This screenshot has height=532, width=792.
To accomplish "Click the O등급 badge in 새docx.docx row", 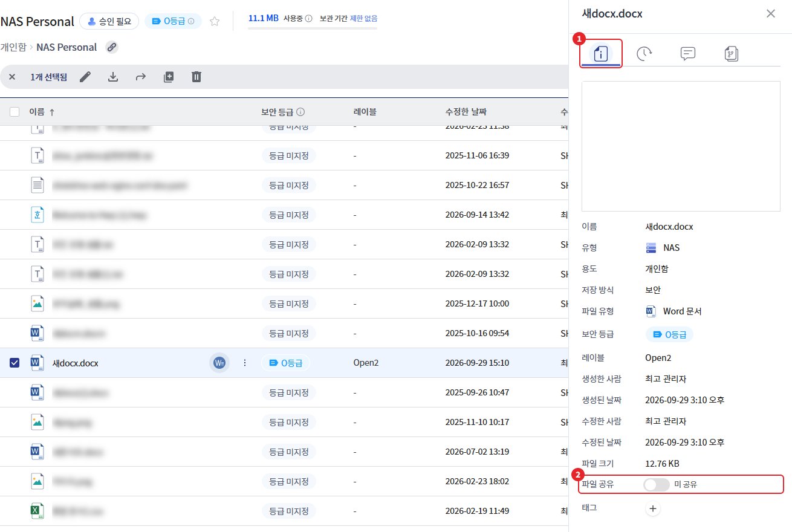I will (x=285, y=363).
